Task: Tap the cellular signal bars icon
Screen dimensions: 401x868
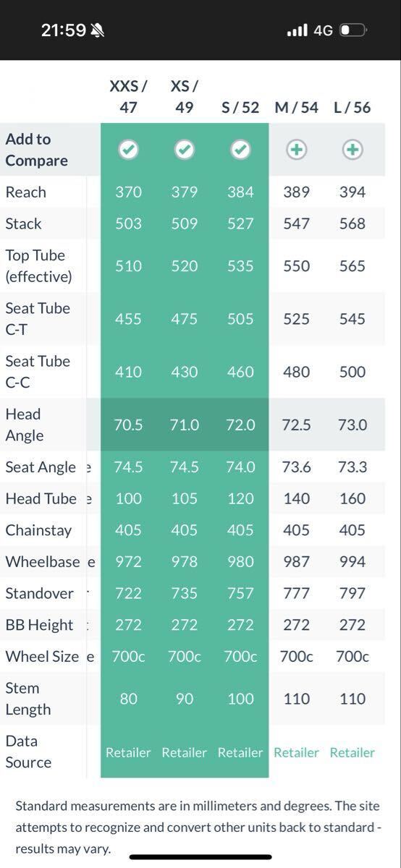Action: (297, 30)
